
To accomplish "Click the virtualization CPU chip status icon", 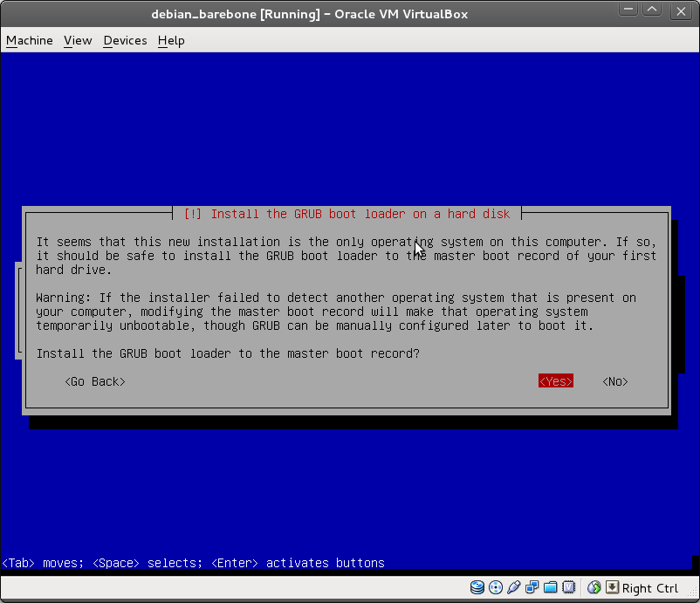I will 569,587.
